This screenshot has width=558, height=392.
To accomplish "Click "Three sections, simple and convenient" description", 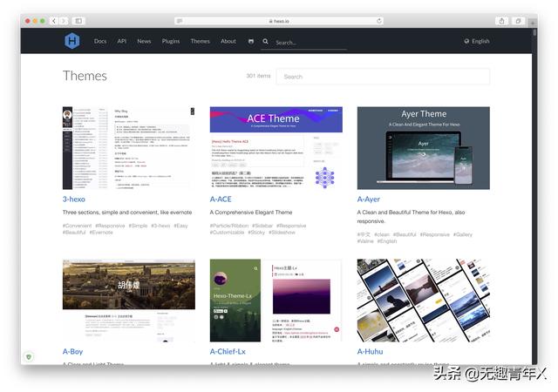I will pyautogui.click(x=127, y=213).
